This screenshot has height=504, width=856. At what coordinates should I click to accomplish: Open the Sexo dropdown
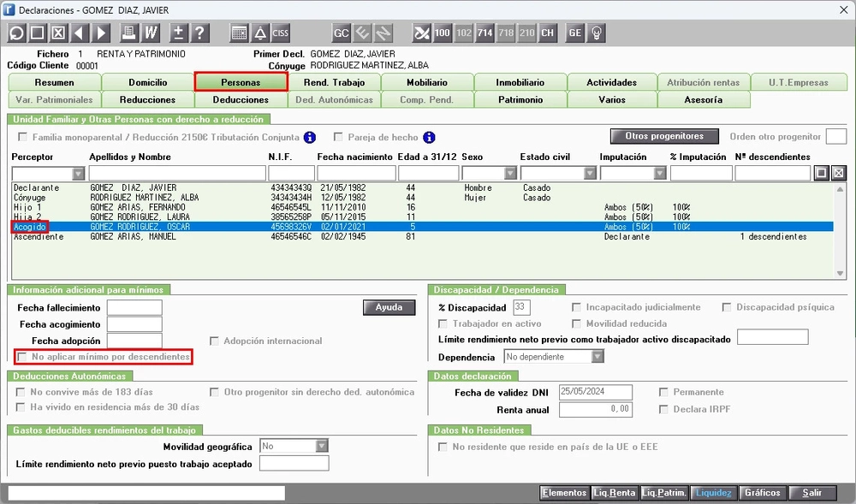[x=510, y=174]
